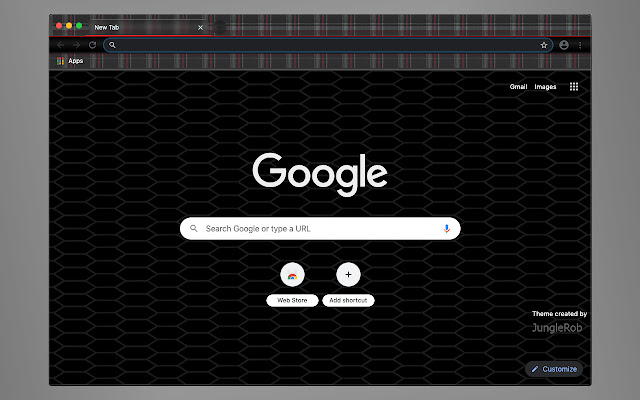
Task: Open the Apps shortcut in bookmarks bar
Action: tap(70, 61)
